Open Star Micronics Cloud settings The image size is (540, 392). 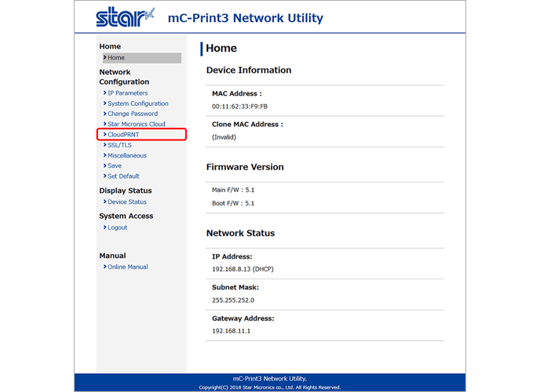coord(137,124)
